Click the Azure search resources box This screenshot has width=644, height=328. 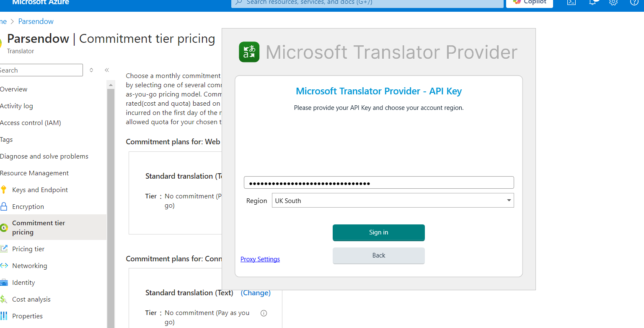coord(367,3)
